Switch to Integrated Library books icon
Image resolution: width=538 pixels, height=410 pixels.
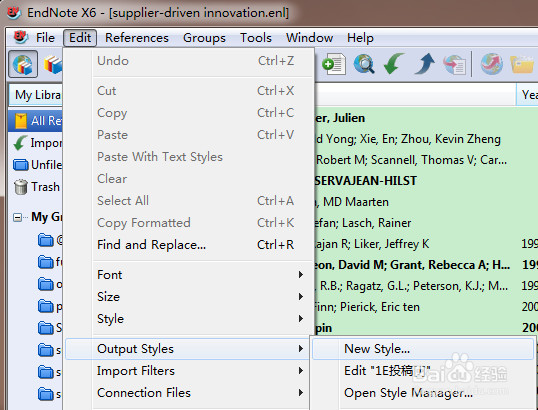tap(52, 65)
